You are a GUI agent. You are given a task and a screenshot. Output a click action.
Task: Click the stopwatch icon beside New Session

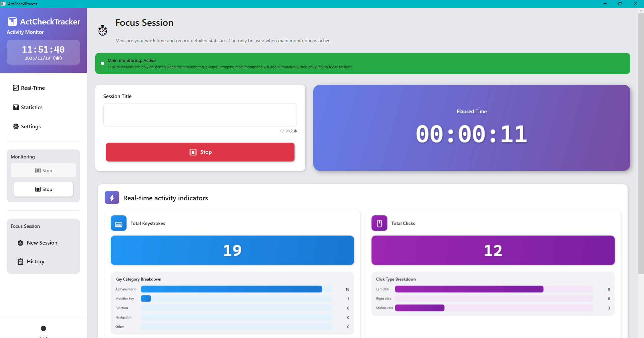coord(20,243)
